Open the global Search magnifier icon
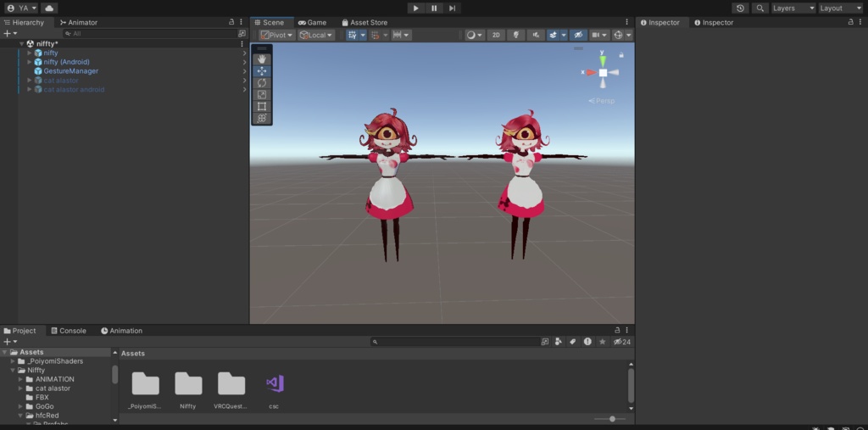 (x=760, y=8)
